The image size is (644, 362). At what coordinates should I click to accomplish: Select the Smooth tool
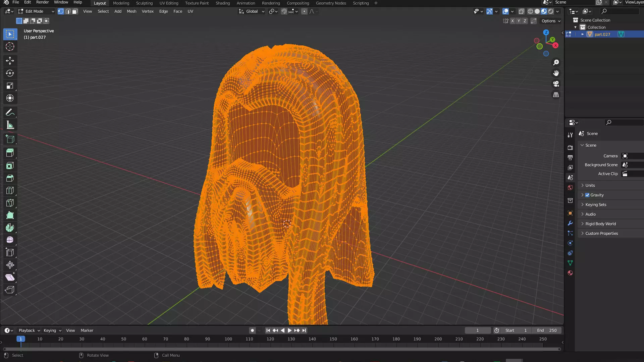10,240
